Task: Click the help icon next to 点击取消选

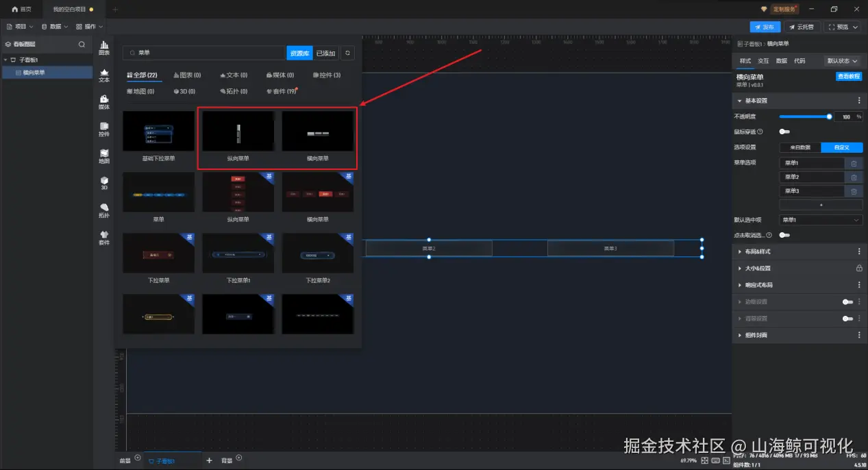Action: click(769, 235)
